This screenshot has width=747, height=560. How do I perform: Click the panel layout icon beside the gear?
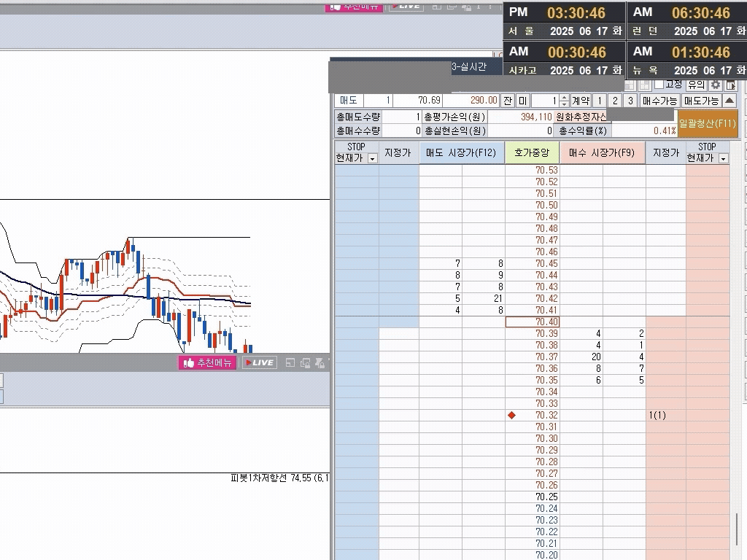tap(730, 85)
